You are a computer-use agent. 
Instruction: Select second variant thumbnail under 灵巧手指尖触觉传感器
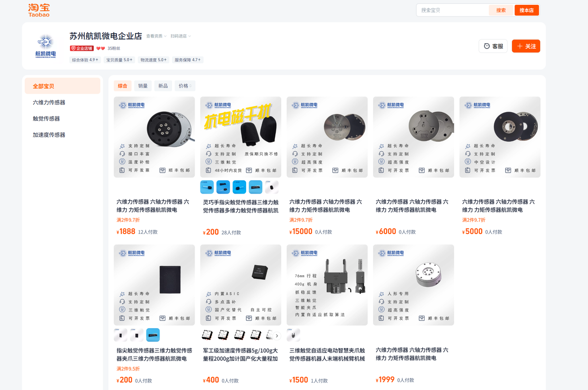point(223,187)
